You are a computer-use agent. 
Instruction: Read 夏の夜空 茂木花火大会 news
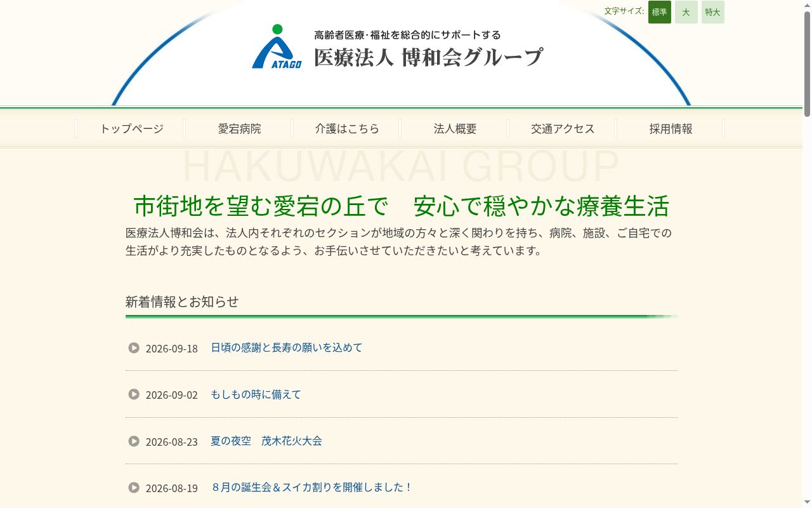click(x=266, y=441)
